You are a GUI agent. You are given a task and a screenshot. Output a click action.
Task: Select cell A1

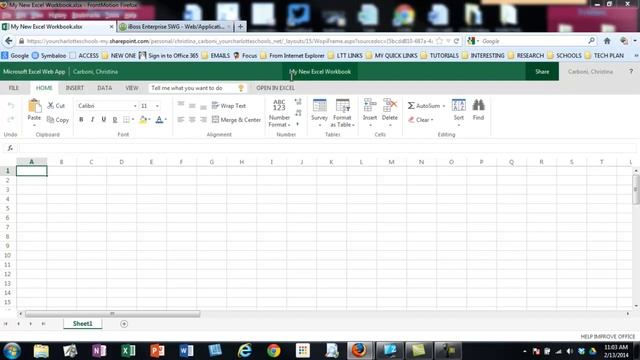point(31,171)
